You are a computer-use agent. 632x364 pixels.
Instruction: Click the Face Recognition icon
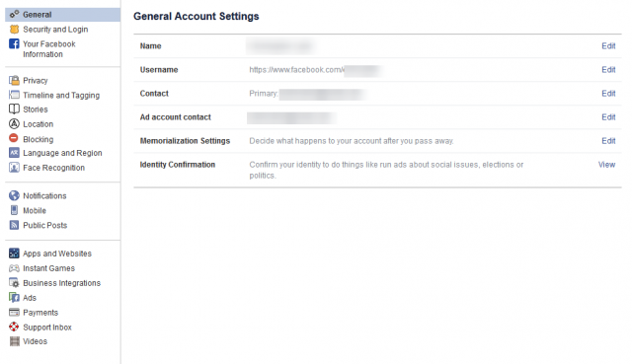pos(14,168)
